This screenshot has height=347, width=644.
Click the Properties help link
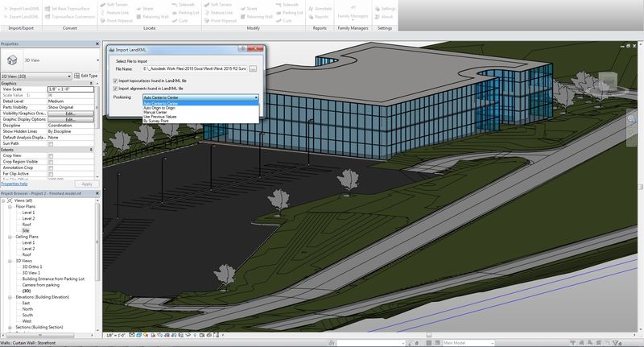14,184
